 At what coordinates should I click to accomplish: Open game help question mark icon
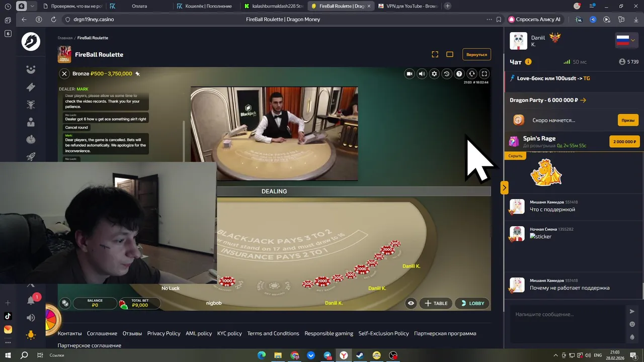pos(459,74)
